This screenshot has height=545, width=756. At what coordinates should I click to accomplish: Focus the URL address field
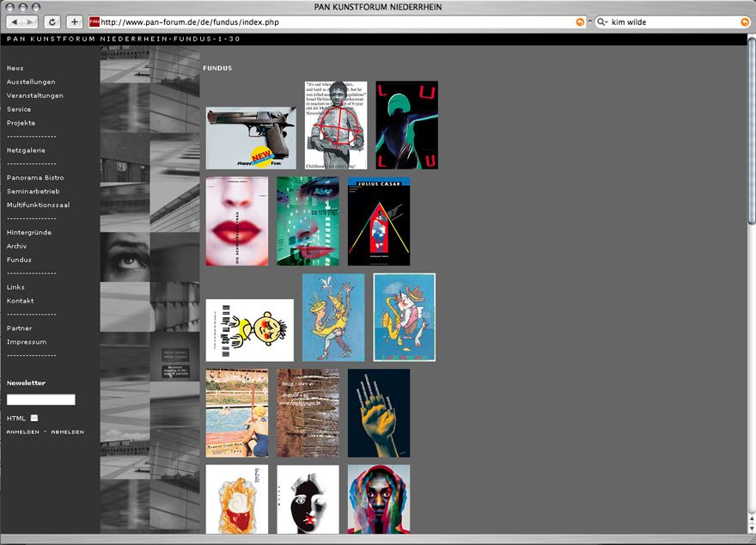pyautogui.click(x=337, y=22)
